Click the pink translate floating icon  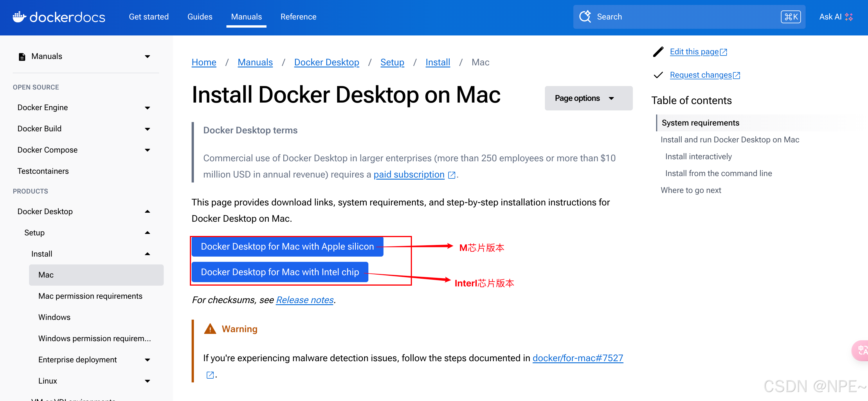[861, 350]
